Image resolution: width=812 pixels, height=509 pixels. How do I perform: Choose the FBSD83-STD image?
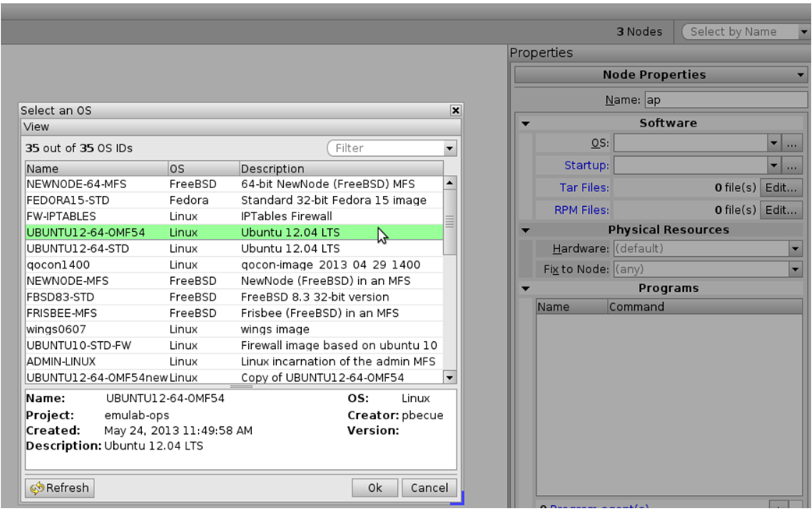click(x=234, y=297)
